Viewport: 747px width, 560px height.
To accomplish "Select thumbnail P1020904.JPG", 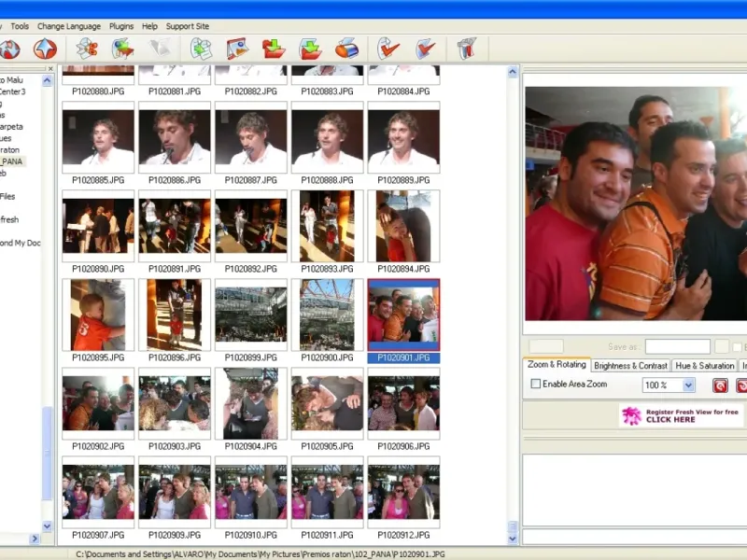I will click(x=251, y=403).
